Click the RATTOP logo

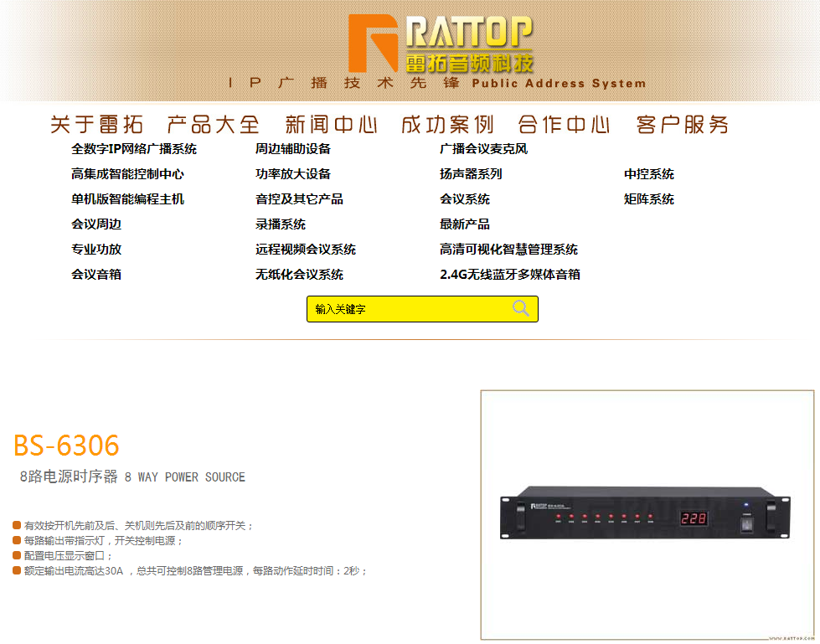441,44
